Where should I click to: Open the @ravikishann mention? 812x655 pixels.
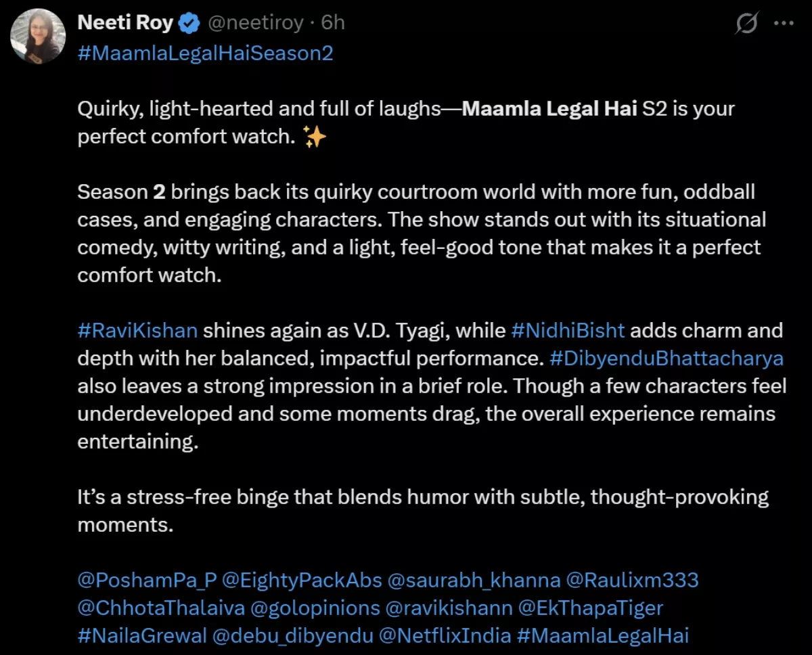pos(449,608)
